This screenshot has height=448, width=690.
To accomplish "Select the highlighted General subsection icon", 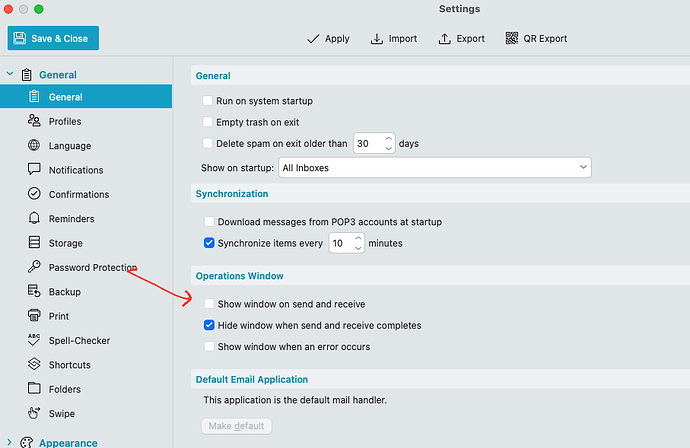I will pos(34,96).
